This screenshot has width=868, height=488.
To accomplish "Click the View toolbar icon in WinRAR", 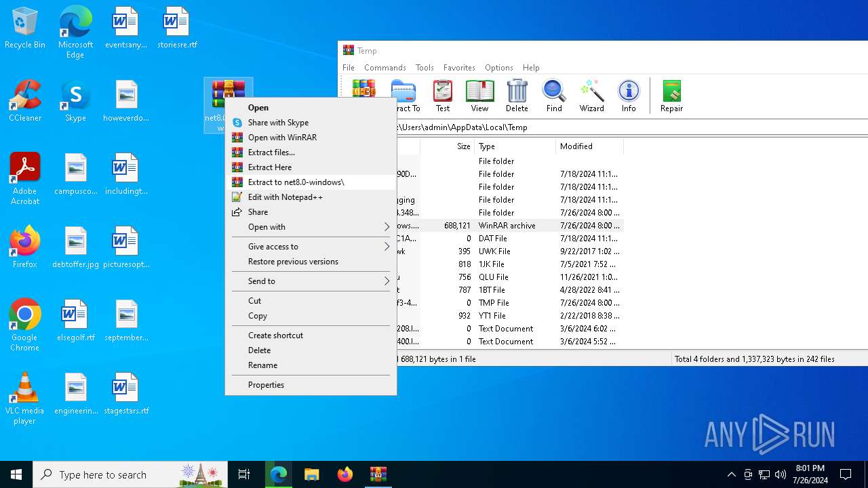I will click(x=479, y=96).
